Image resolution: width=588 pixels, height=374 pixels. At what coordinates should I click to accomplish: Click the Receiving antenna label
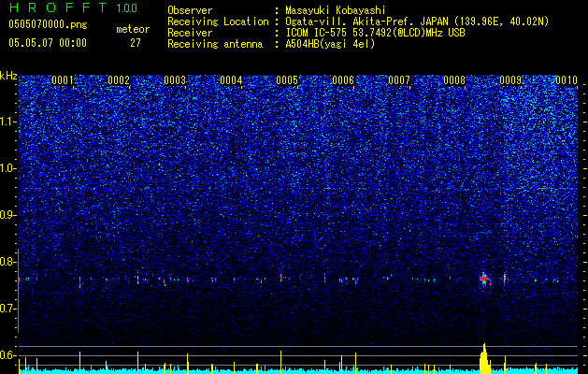[x=215, y=44]
